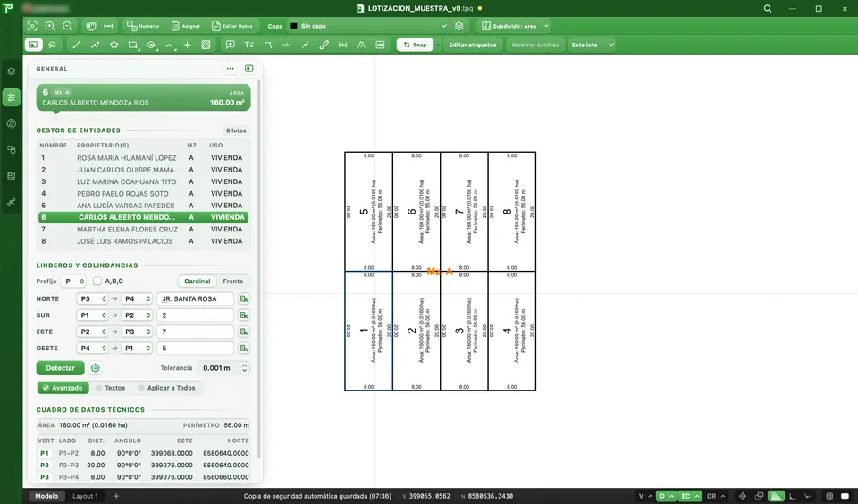The image size is (858, 504).
Task: Click the Detectar button
Action: tap(60, 368)
